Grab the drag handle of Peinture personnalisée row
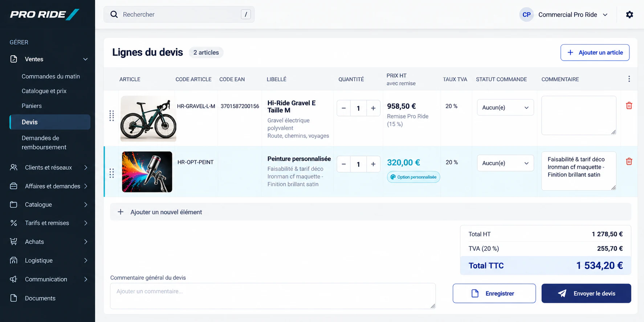This screenshot has height=322, width=644. pos(111,173)
